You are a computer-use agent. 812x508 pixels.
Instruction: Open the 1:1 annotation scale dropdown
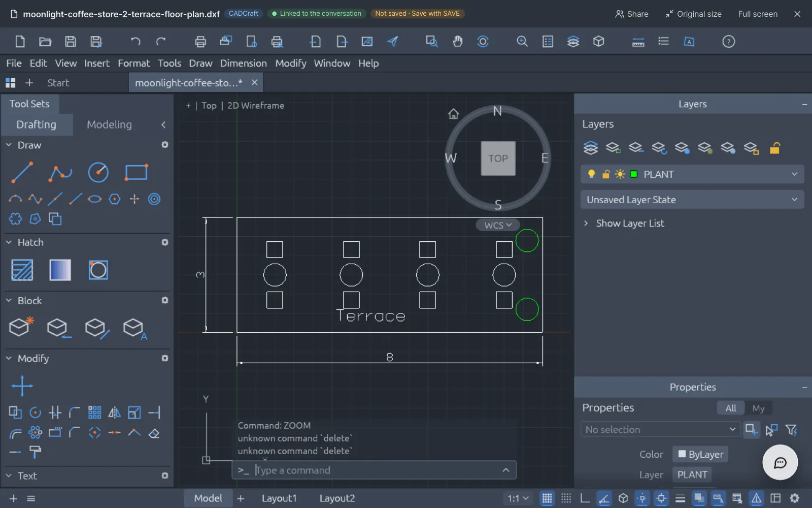[518, 498]
